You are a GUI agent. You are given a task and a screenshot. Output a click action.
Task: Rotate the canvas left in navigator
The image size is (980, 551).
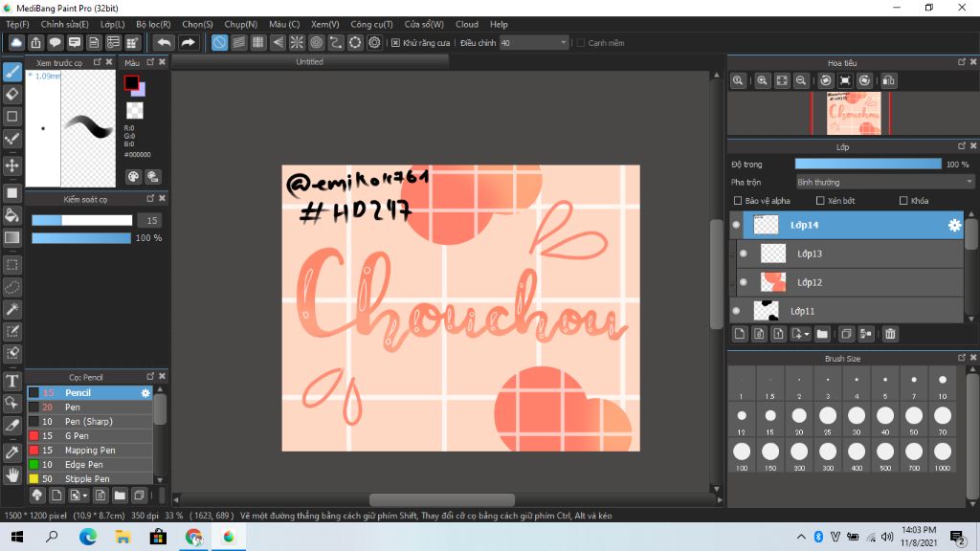[x=826, y=80]
